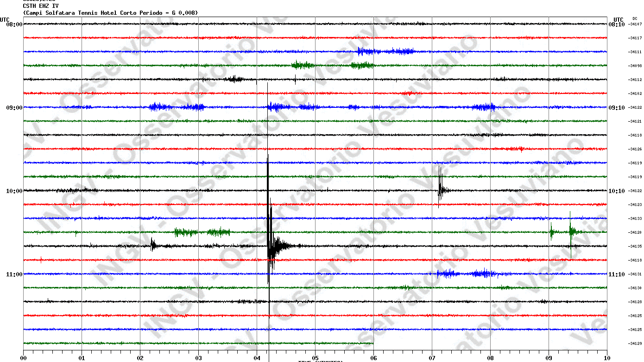Image resolution: width=644 pixels, height=362 pixels.
Task: Click the 'DC' column header
Action: [635, 19]
